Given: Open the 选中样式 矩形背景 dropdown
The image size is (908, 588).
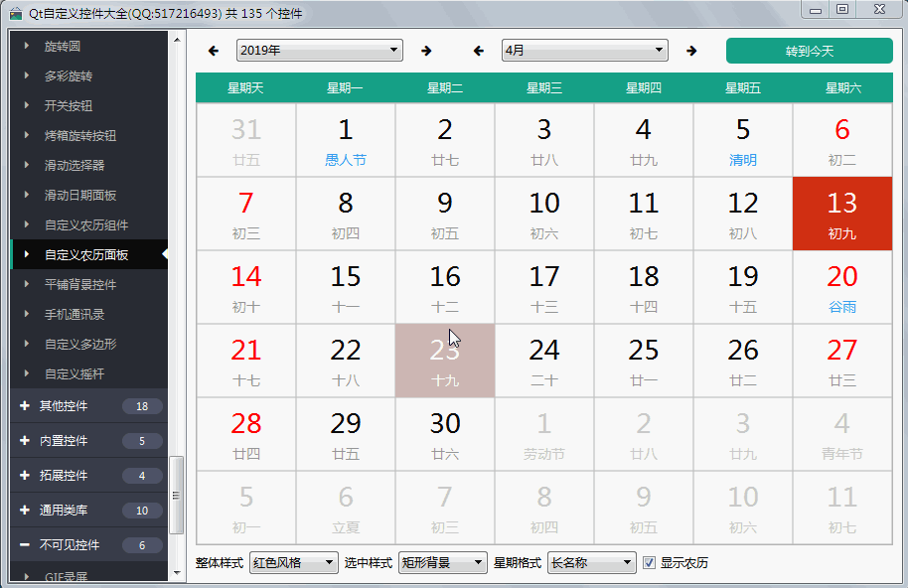Looking at the screenshot, I should [x=443, y=563].
